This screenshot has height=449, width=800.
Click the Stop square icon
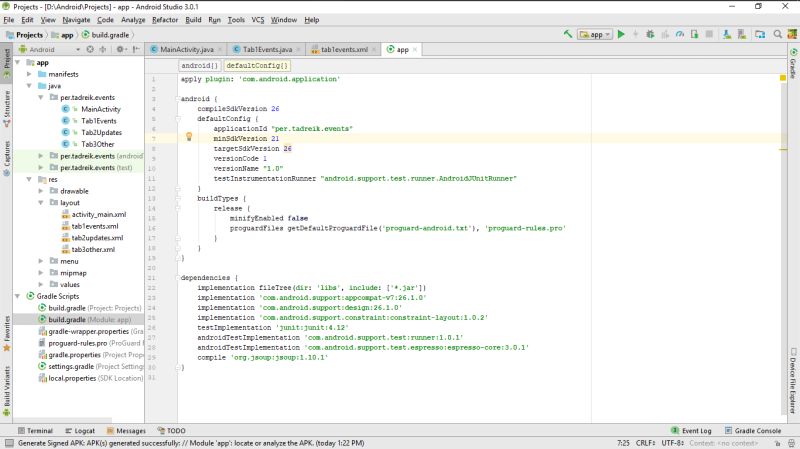pos(709,34)
